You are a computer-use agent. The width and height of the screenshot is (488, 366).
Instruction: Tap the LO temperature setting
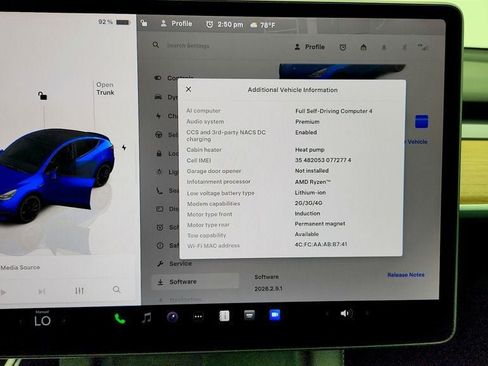click(42, 321)
